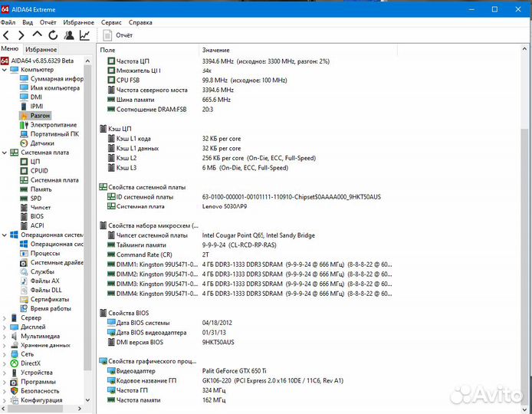Open Сертификаты tree item
The image size is (532, 414).
point(44,300)
